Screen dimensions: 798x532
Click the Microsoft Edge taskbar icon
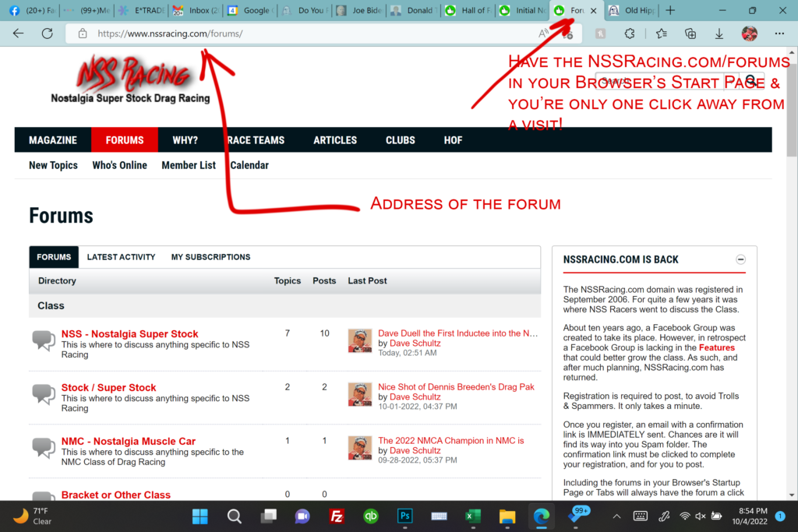541,516
